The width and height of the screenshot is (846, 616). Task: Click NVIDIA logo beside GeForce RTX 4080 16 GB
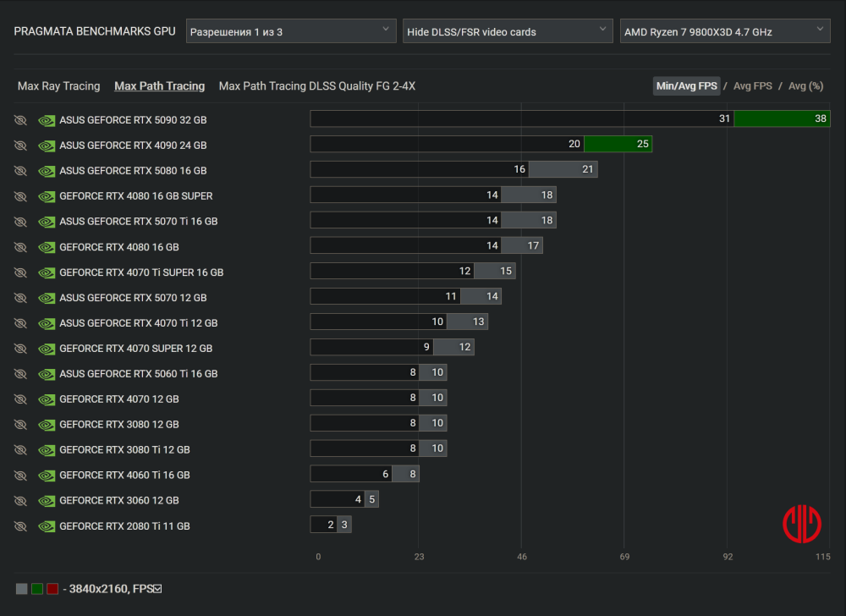coord(47,247)
